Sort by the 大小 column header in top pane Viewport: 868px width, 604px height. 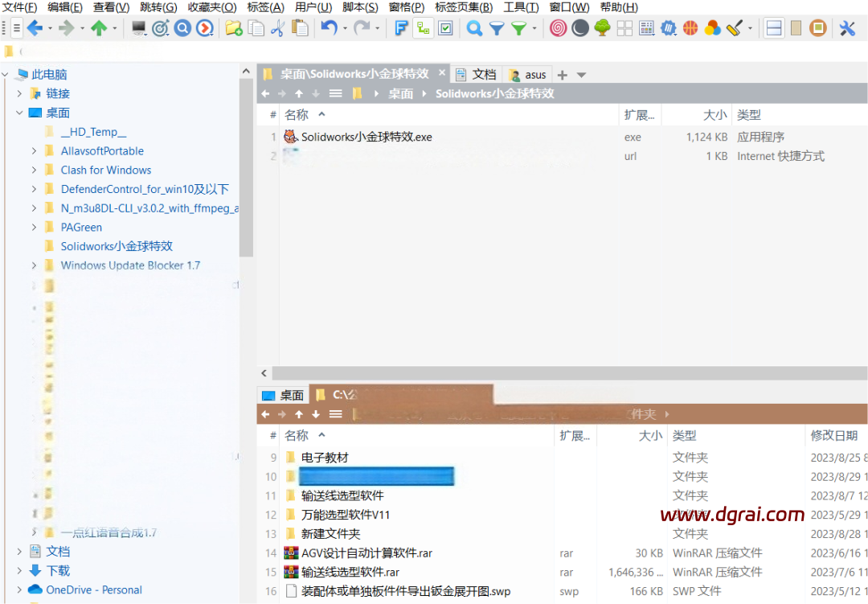[x=714, y=115]
